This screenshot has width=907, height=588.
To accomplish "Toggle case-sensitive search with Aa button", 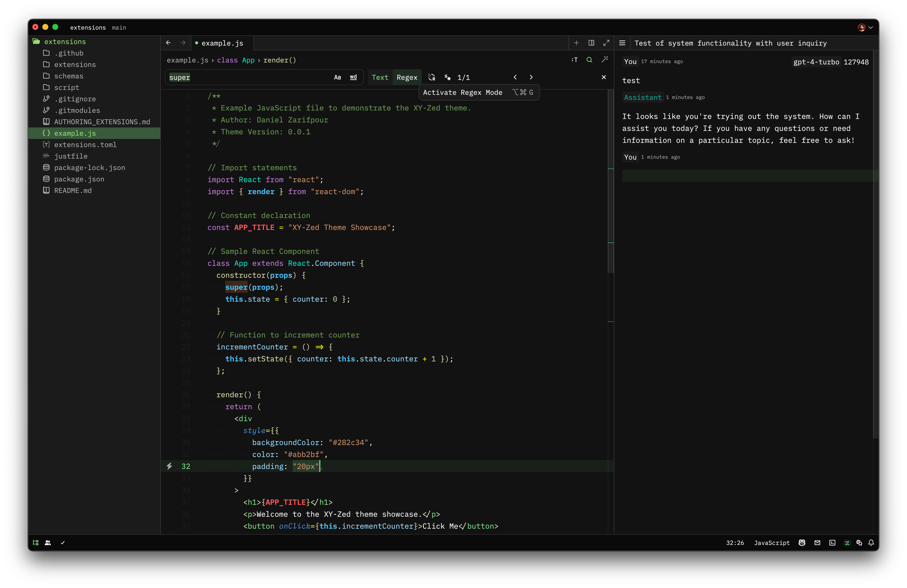I will coord(338,77).
